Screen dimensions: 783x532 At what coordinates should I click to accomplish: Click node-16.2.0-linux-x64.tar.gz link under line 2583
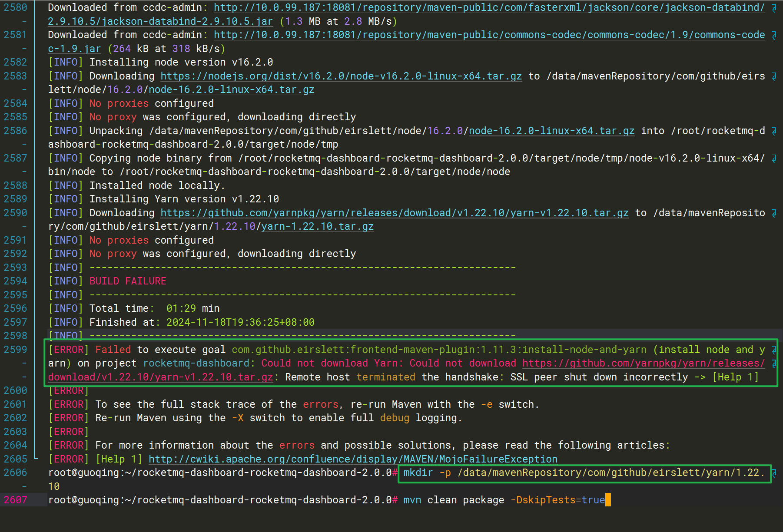232,89
